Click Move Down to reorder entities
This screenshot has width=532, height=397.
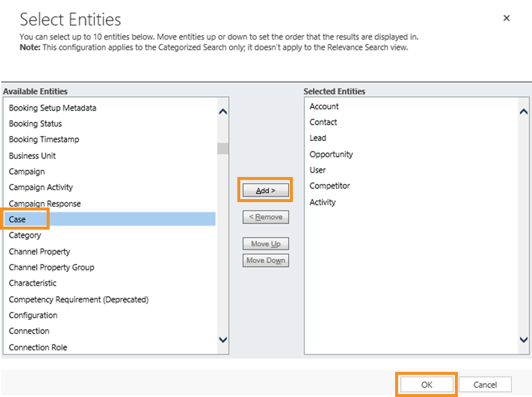[x=265, y=260]
